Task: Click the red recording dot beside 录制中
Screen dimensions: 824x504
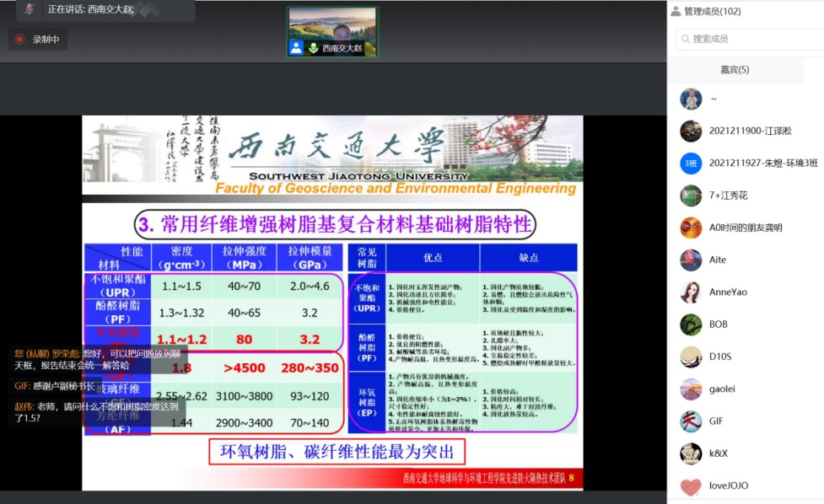Action: pyautogui.click(x=19, y=39)
